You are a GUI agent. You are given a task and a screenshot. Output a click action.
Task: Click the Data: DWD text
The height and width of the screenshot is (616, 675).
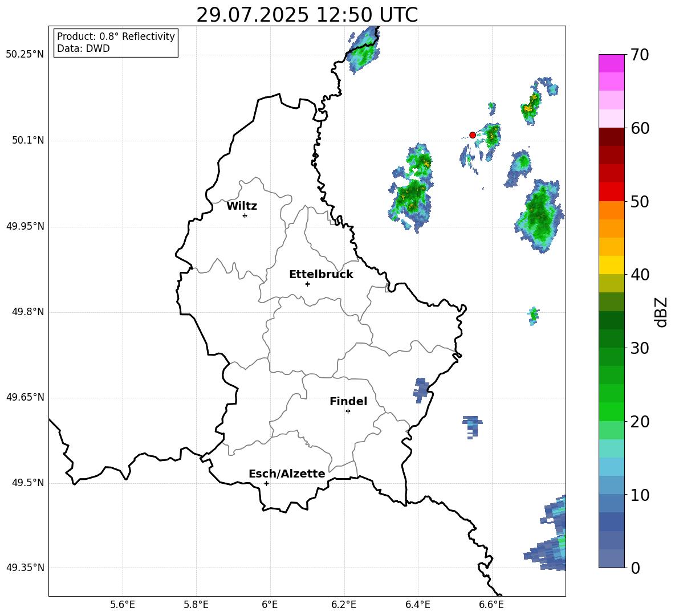point(83,48)
